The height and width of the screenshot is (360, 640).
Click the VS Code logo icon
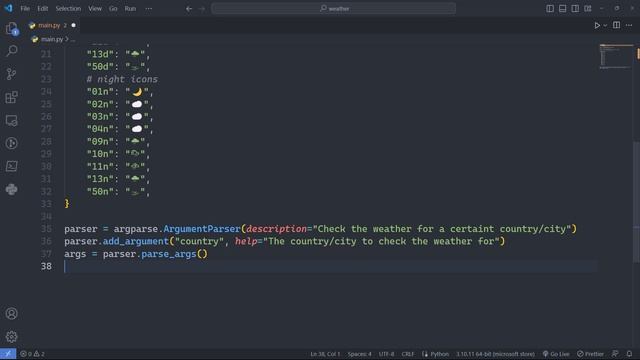point(8,8)
